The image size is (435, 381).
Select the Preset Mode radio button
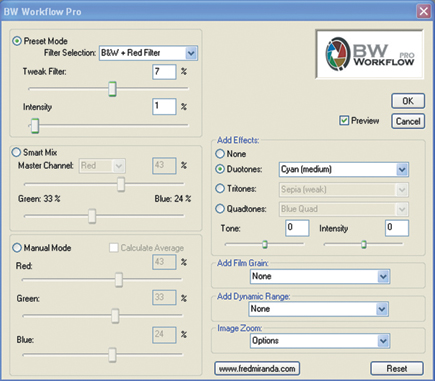(x=17, y=41)
